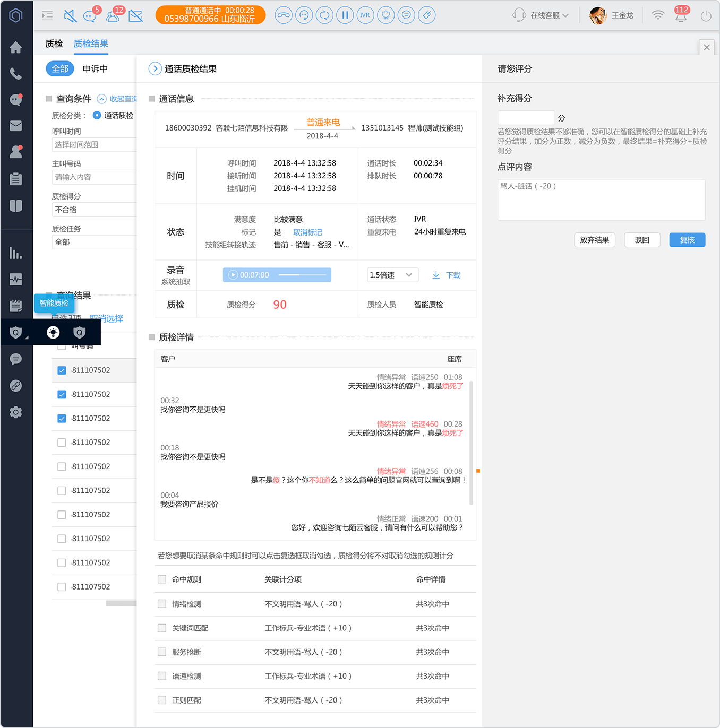Click the muted speaker icon
The image size is (720, 728).
(x=70, y=16)
